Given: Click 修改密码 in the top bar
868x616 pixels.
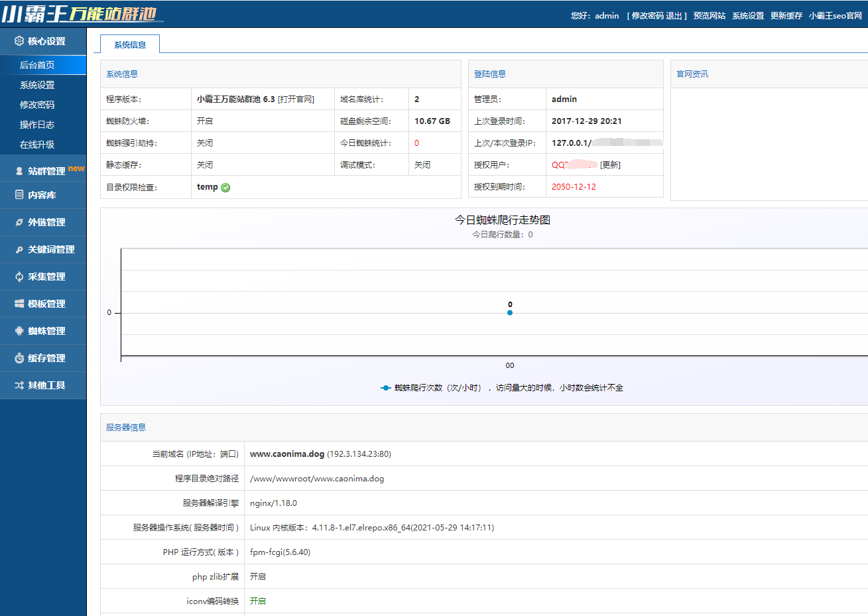Looking at the screenshot, I should pyautogui.click(x=647, y=15).
